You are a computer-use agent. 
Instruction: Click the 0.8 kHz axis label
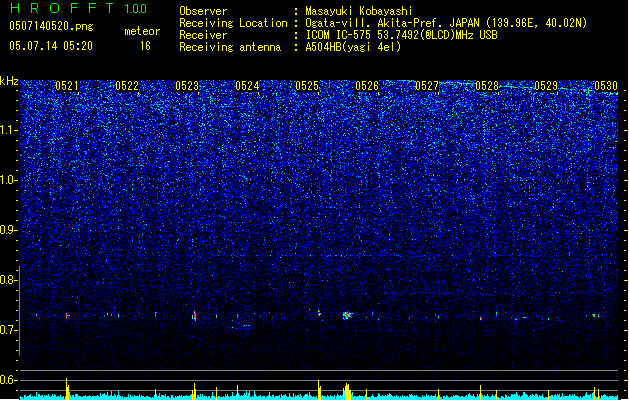9,280
